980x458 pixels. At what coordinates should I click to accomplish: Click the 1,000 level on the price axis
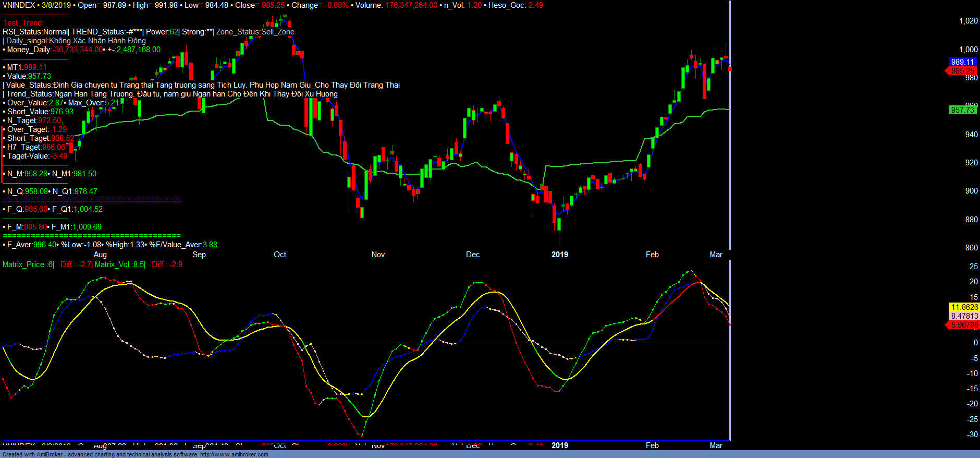[x=969, y=50]
